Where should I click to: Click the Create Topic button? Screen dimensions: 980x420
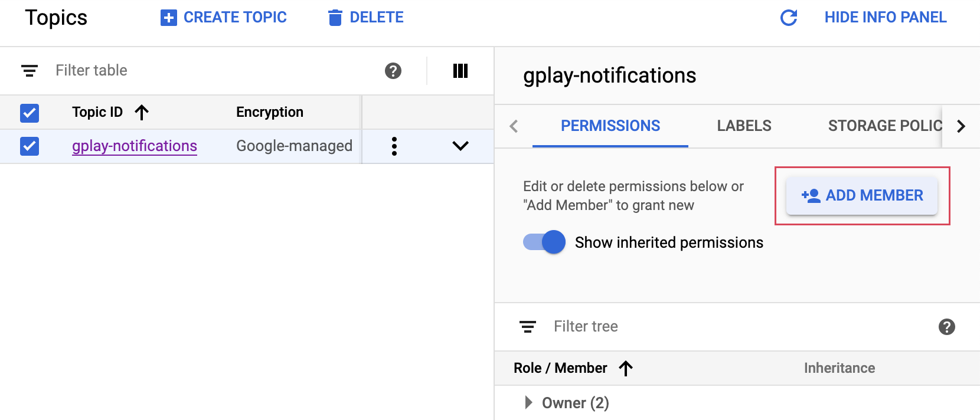(224, 18)
